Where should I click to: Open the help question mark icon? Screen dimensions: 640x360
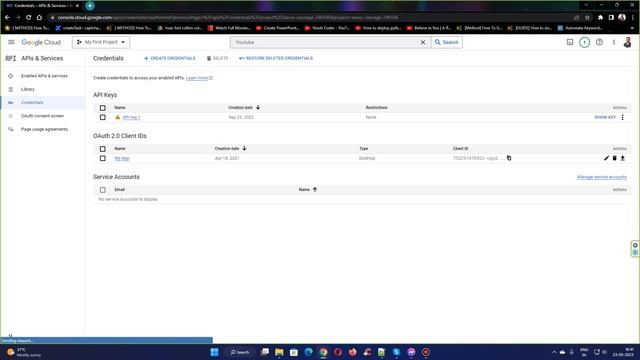[x=599, y=42]
